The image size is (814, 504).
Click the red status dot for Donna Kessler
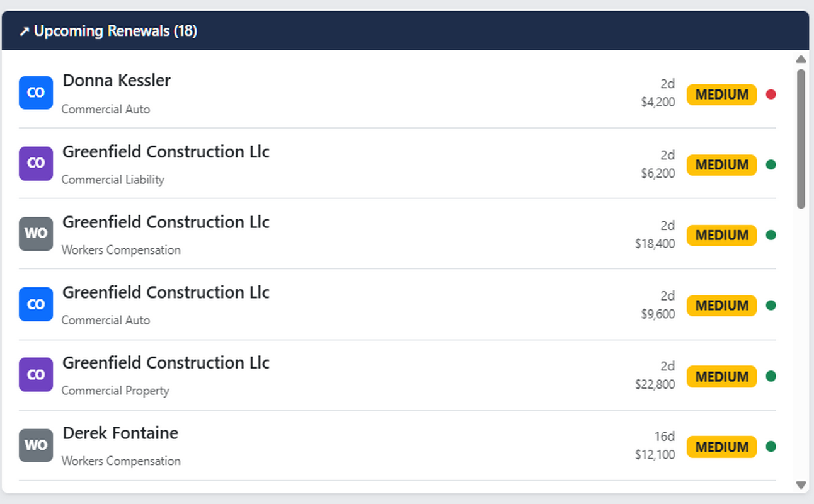coord(771,94)
